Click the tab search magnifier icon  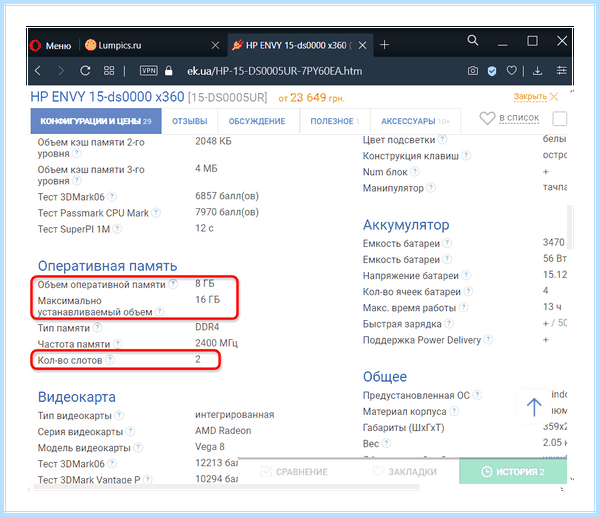click(473, 40)
